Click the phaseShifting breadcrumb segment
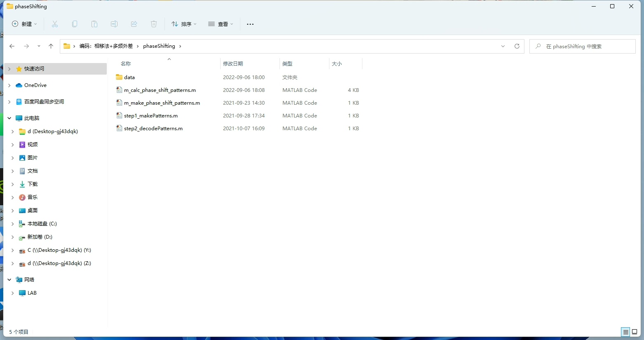 tap(159, 46)
